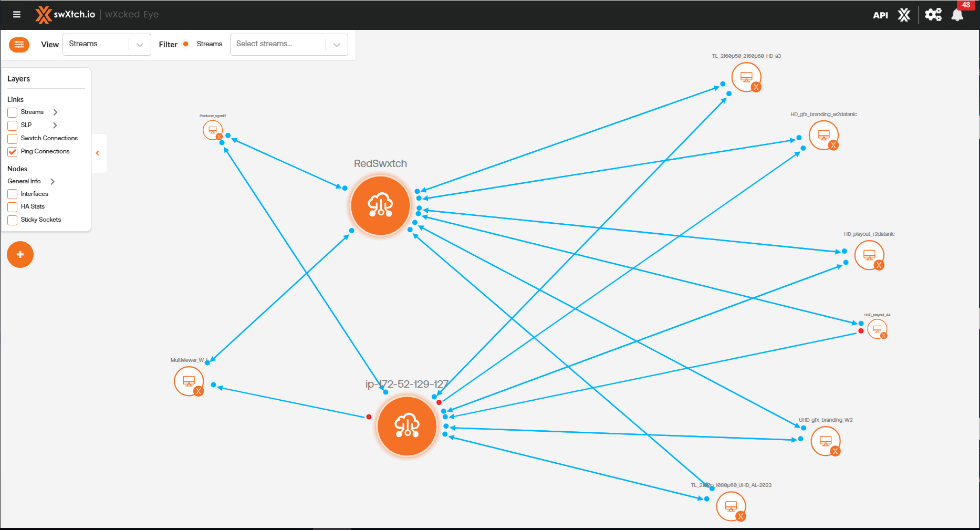Expand the General Info chevron
980x530 pixels.
[53, 182]
